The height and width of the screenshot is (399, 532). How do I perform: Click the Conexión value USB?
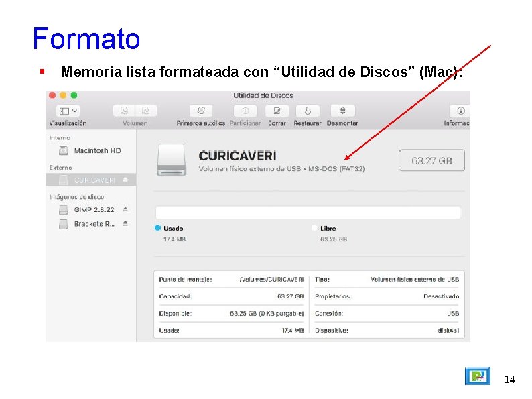(x=453, y=313)
